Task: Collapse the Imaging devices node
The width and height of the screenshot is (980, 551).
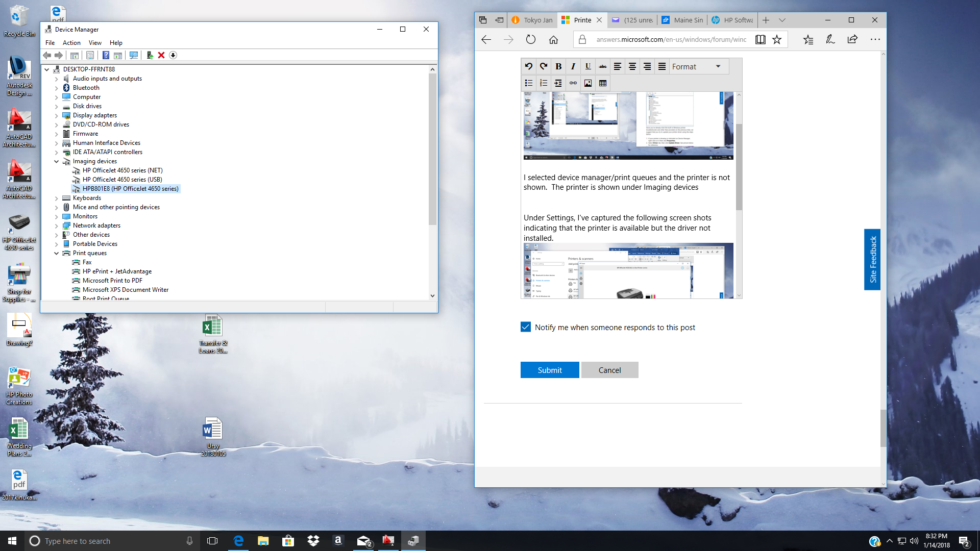Action: tap(57, 161)
